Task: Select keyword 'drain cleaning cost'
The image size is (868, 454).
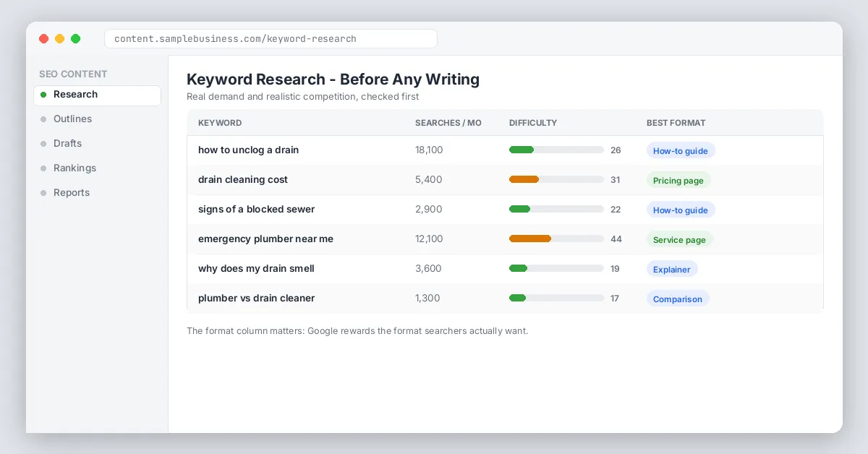Action: (243, 180)
